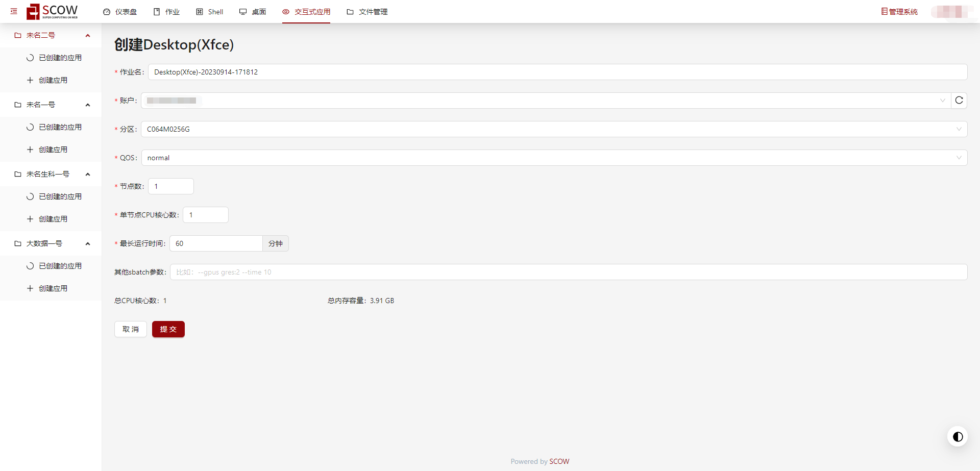980x471 pixels.
Task: Open the Shell menu item
Action: 210,12
